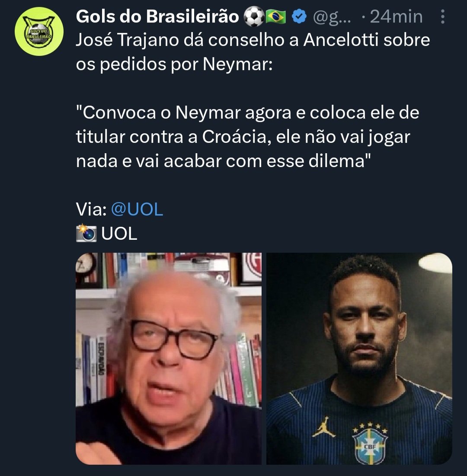
Task: Open the photo of the player in blue jersey
Action: click(359, 359)
